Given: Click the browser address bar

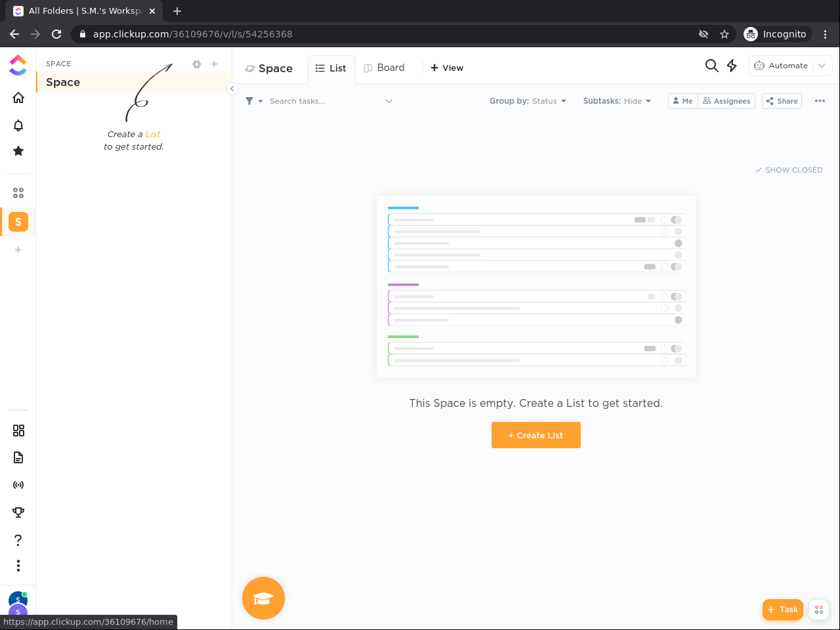Looking at the screenshot, I should [387, 34].
